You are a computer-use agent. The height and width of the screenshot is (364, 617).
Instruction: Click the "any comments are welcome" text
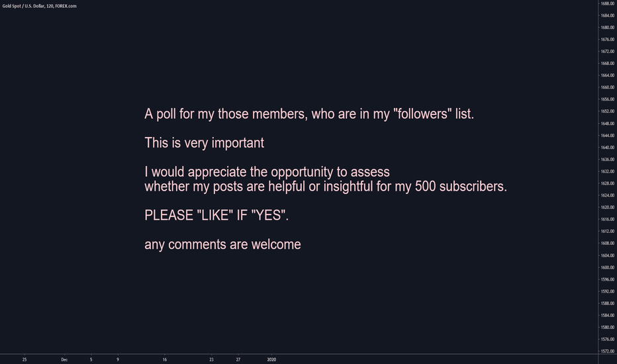click(222, 245)
